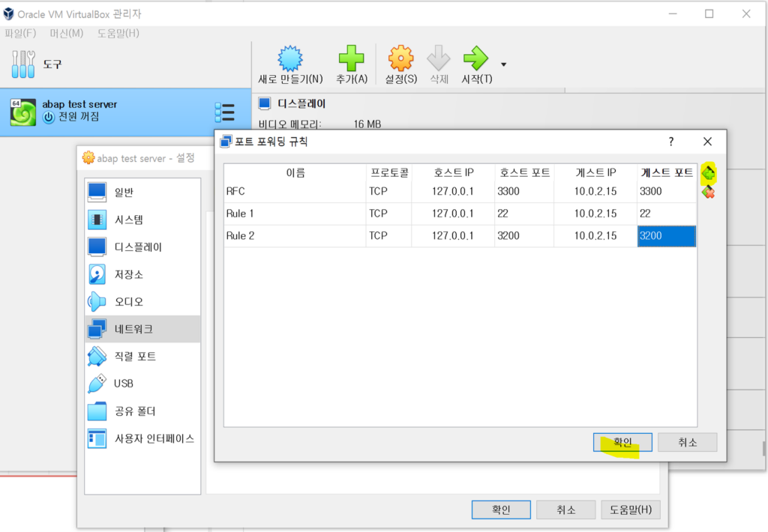The image size is (768, 532).
Task: Click the Host IP (호스트 IP) column header
Action: pos(454,172)
